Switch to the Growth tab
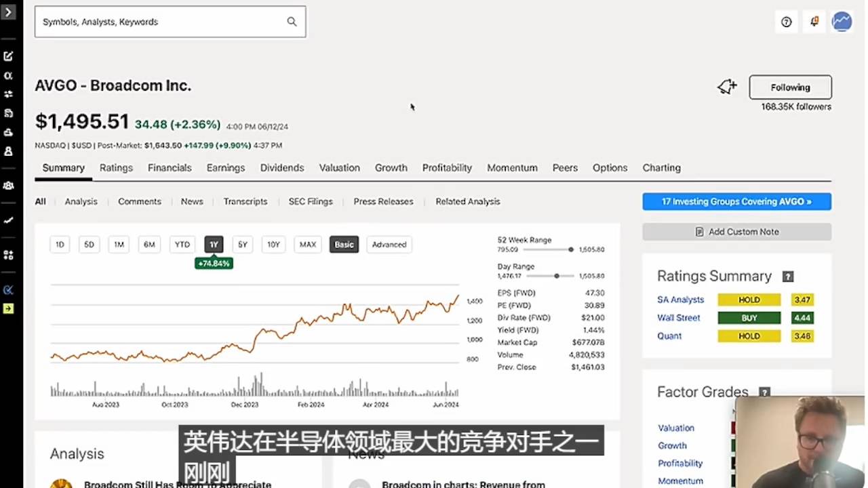The image size is (868, 488). (391, 168)
